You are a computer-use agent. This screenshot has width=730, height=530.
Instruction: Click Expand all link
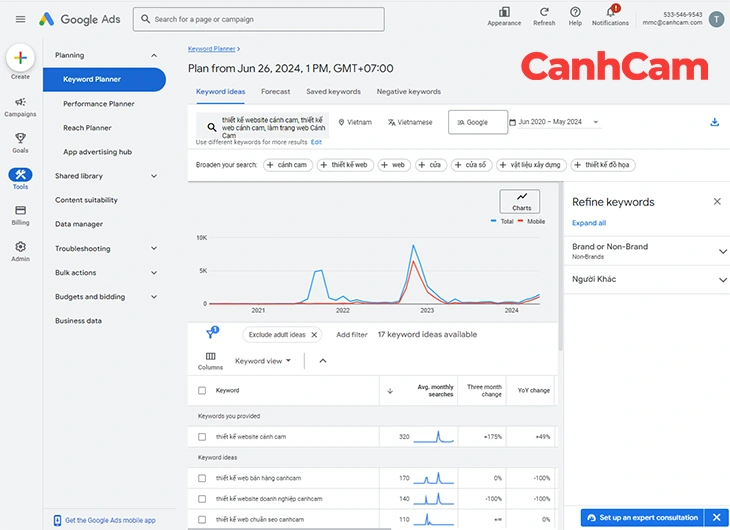tap(588, 223)
